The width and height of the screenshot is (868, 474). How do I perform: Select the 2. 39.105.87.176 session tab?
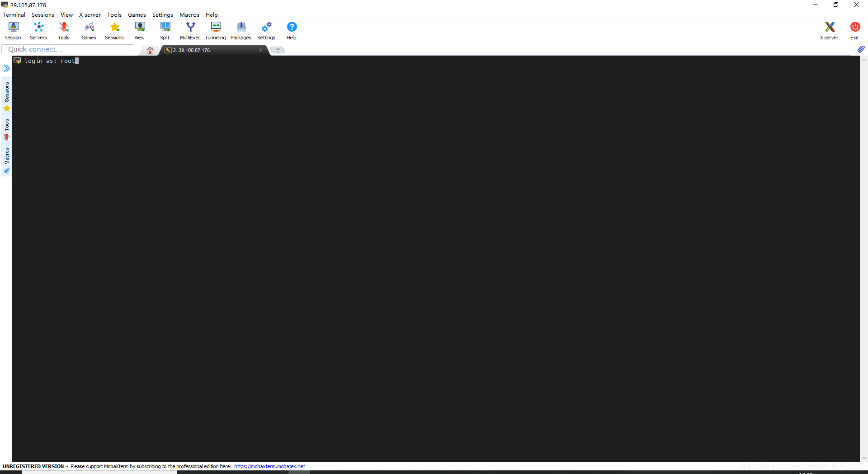[212, 50]
